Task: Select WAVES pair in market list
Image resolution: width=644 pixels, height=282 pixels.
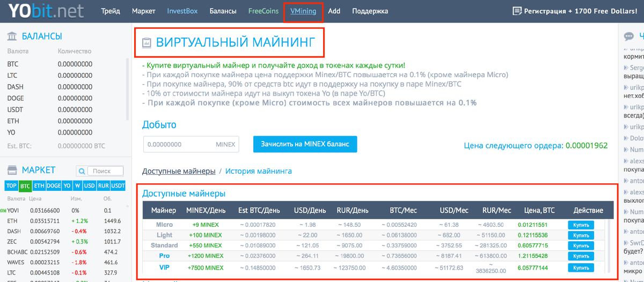Action: coord(64,263)
